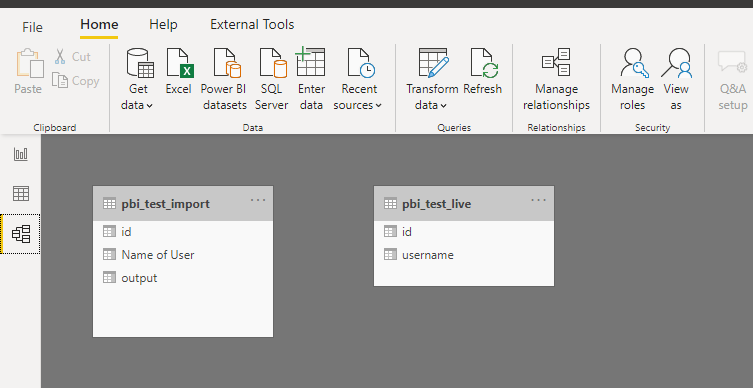Click column icon next to username

(390, 255)
